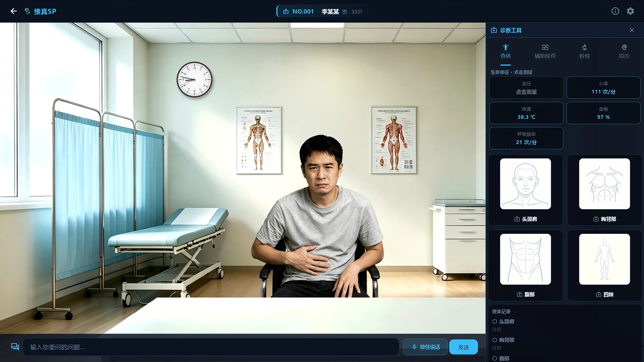Click the 查体记录 heading text
644x362 pixels.
click(x=501, y=311)
